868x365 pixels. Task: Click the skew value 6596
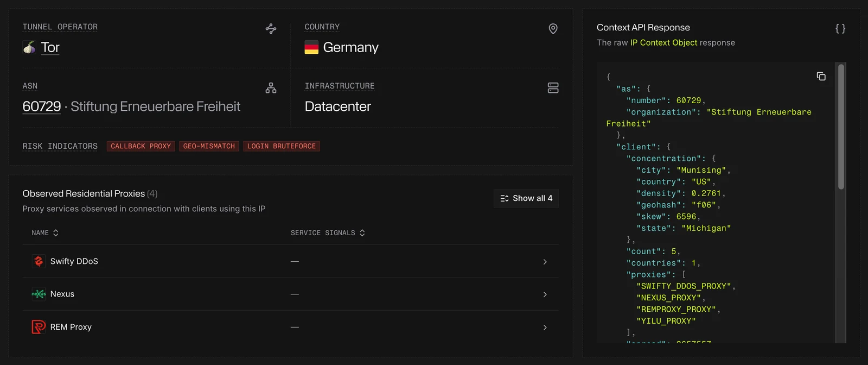[686, 217]
